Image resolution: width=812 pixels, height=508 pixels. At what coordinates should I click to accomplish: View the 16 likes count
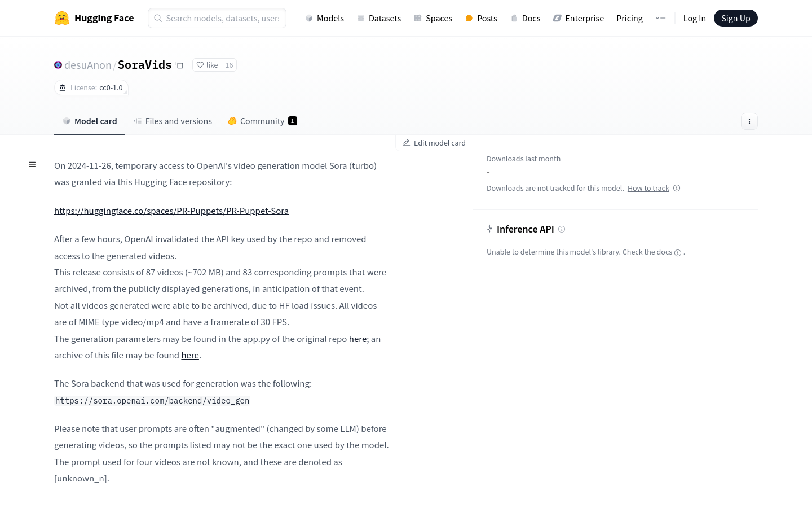pos(229,65)
